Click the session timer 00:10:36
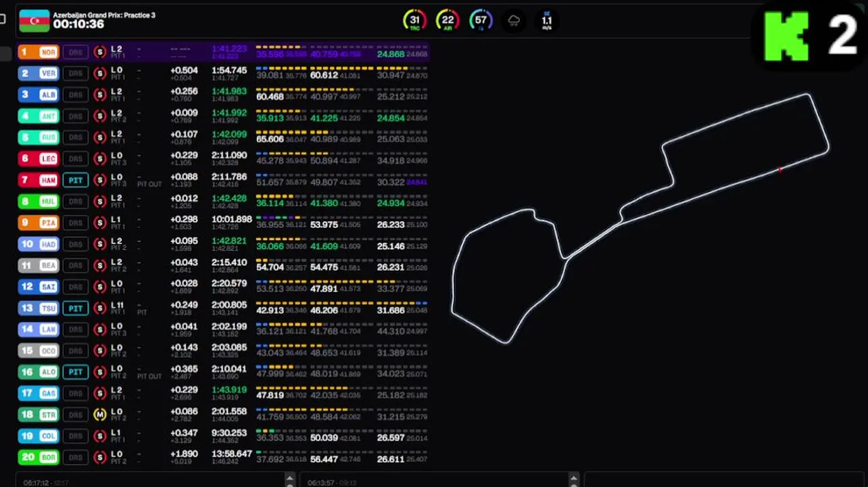This screenshot has height=487, width=868. point(78,24)
